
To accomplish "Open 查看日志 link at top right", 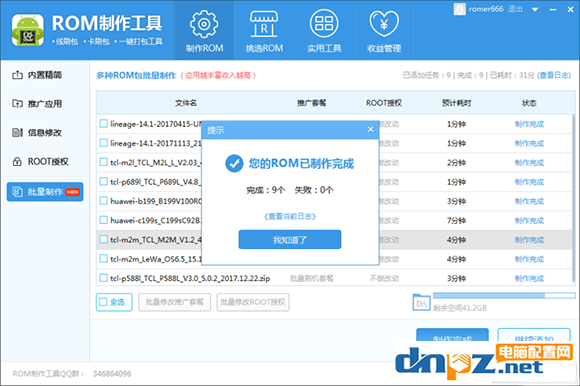I will (554, 75).
